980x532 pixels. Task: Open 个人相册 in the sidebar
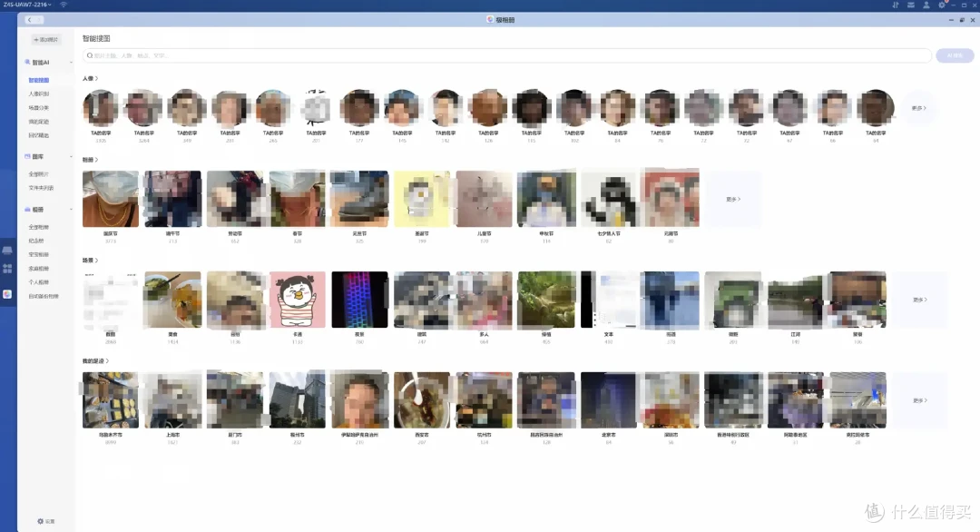coord(39,282)
